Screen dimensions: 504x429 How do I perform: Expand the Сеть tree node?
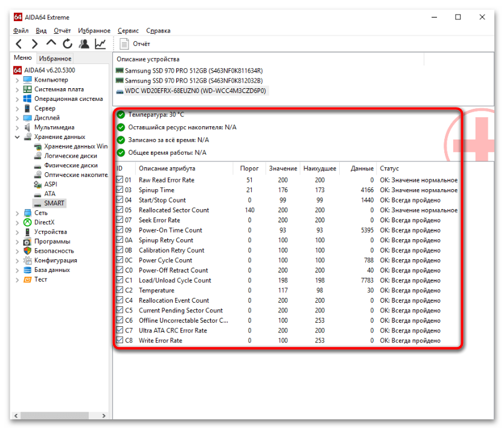[x=18, y=213]
